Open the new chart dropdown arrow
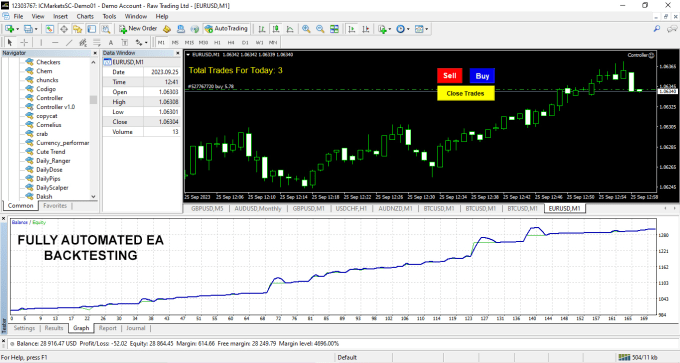680x363 pixels. (x=18, y=29)
